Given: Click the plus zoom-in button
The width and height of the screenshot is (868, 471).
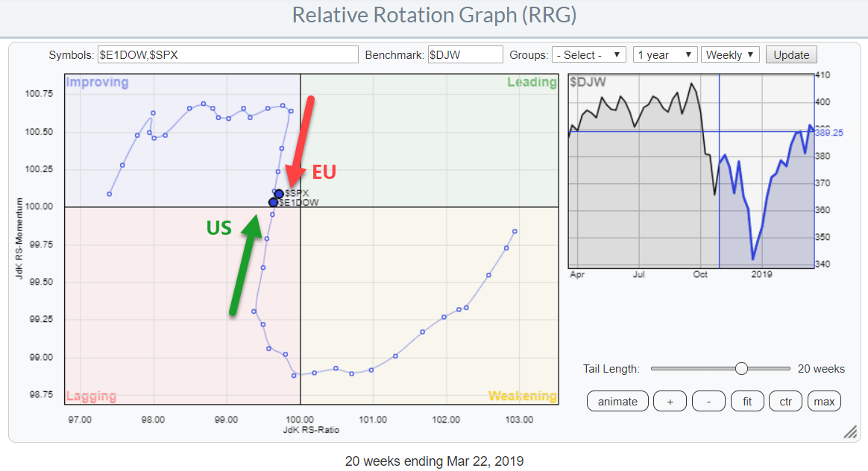Looking at the screenshot, I should coord(670,402).
